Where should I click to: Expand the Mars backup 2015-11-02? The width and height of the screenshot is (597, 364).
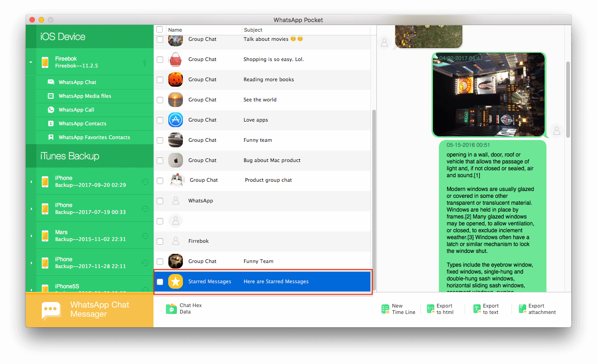pos(31,236)
